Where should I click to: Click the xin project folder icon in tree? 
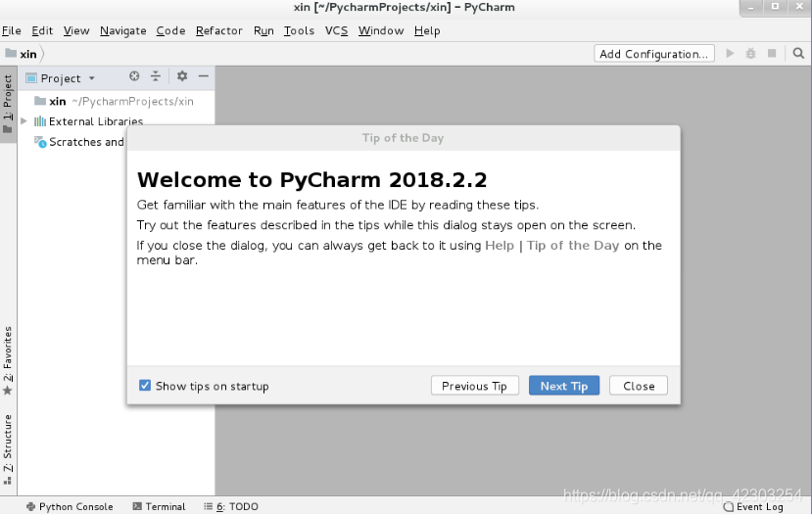coord(40,101)
